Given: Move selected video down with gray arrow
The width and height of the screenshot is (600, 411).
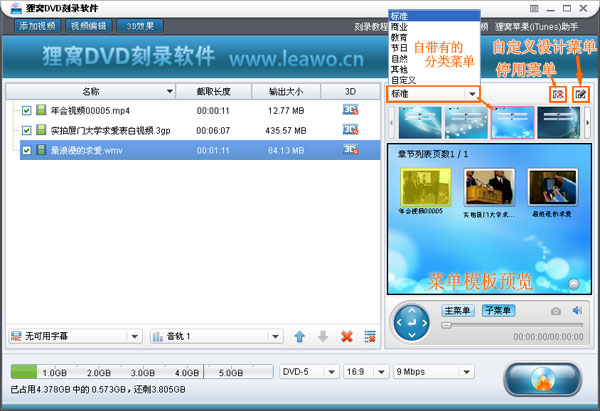Looking at the screenshot, I should [323, 337].
